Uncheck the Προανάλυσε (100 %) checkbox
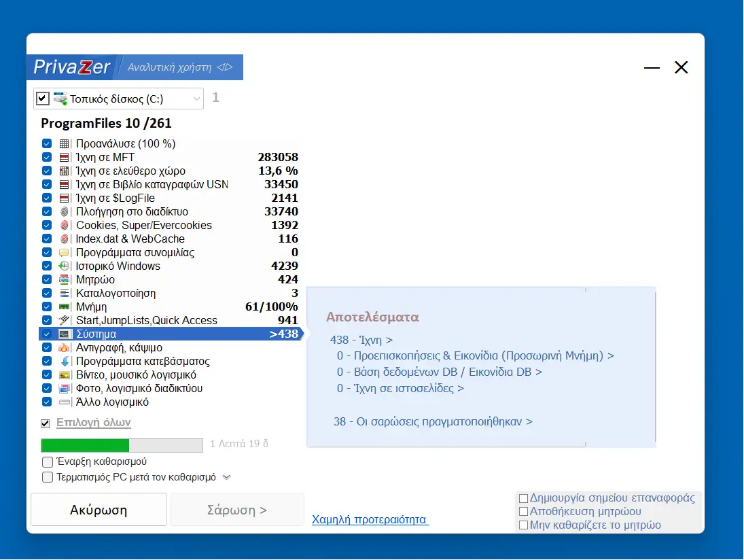 (x=46, y=144)
